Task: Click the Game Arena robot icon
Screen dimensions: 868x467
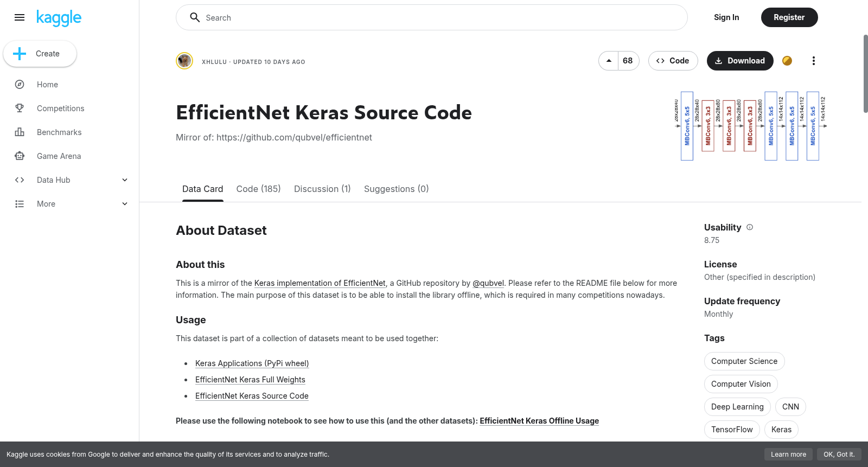Action: click(x=20, y=156)
